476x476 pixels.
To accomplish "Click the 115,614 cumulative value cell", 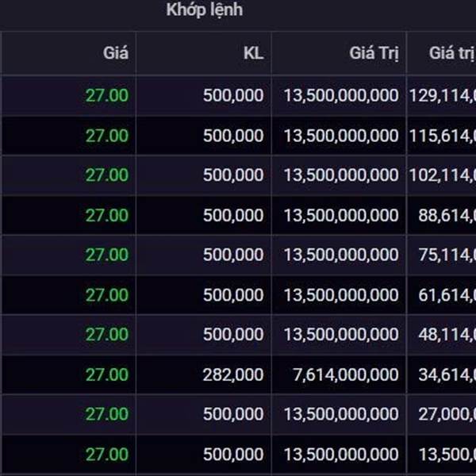I will tap(443, 136).
